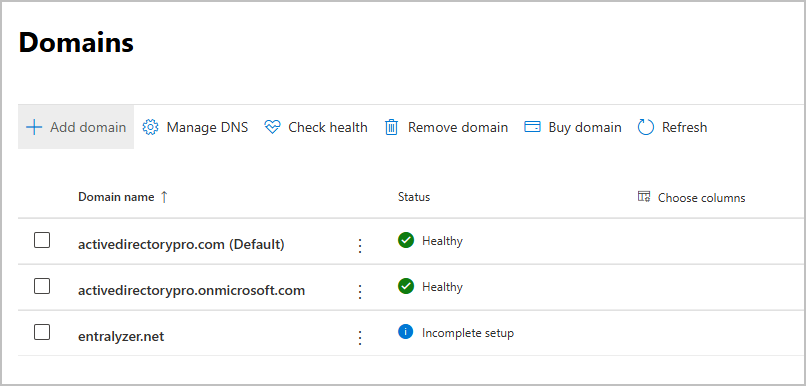Click the Add domain plus icon
Viewport: 806px width, 386px height.
(x=34, y=127)
